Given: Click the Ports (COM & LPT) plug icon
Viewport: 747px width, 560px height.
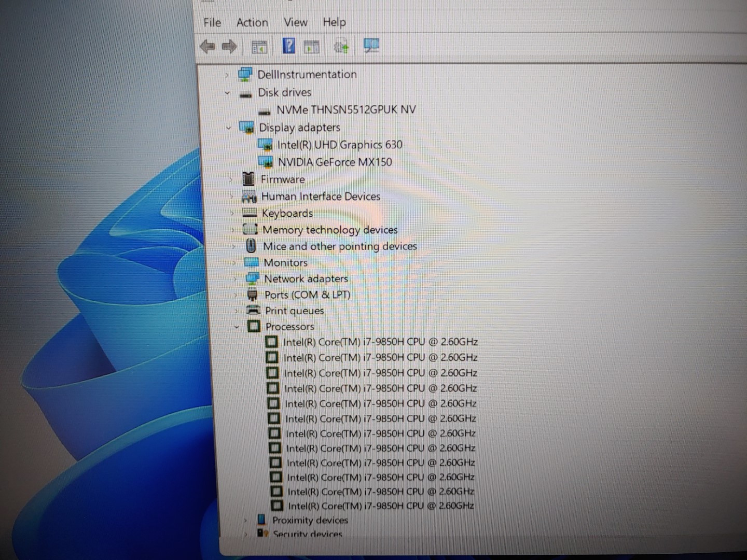Looking at the screenshot, I should pos(253,295).
